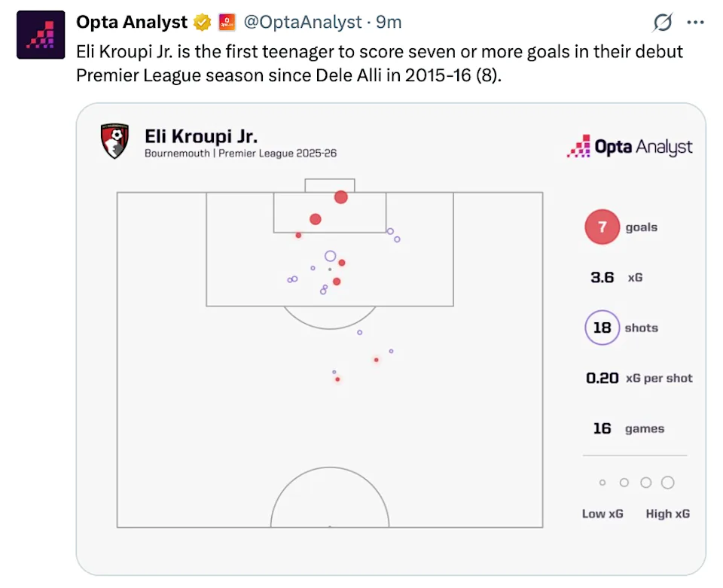Click the 16 games stat value

602,428
